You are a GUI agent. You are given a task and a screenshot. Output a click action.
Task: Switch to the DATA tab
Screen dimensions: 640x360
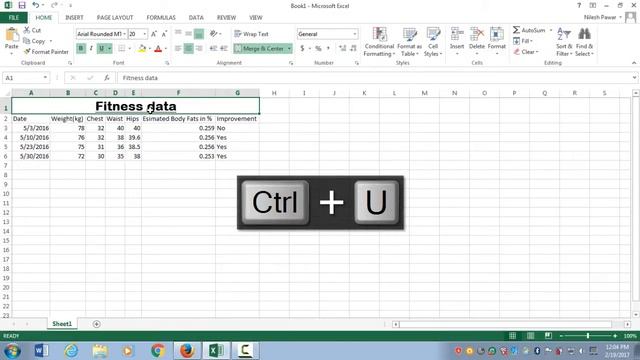pyautogui.click(x=196, y=18)
